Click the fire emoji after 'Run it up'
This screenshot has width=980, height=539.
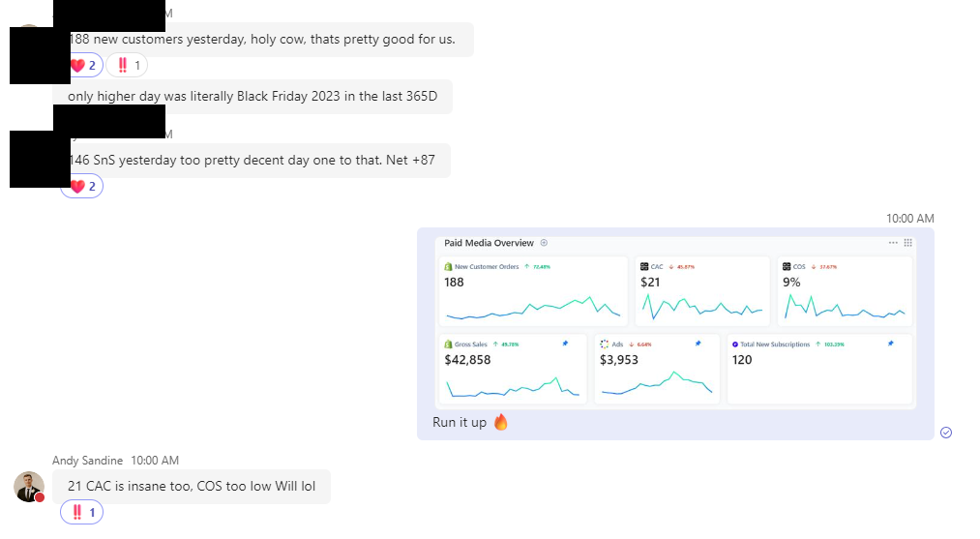pyautogui.click(x=500, y=422)
